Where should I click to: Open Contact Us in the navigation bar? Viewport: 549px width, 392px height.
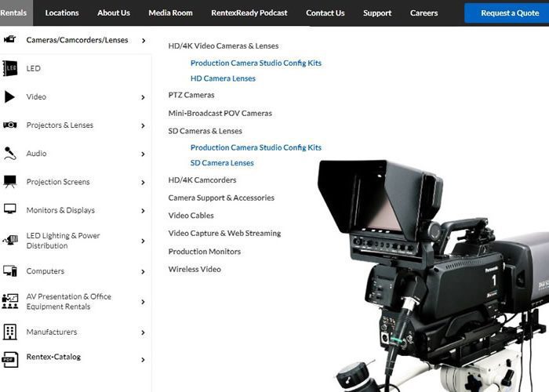point(325,13)
